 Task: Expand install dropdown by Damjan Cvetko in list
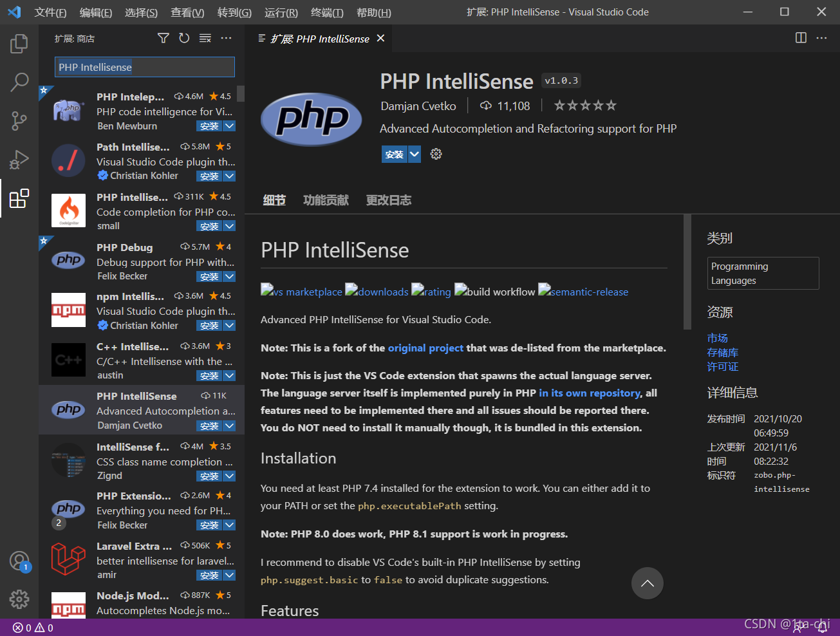(x=229, y=426)
